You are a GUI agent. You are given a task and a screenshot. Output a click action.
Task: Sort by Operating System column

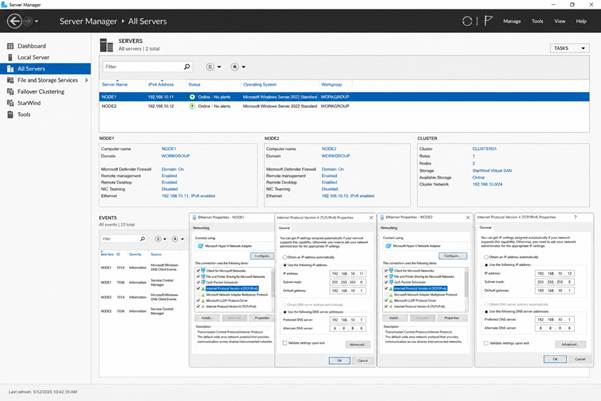click(259, 84)
